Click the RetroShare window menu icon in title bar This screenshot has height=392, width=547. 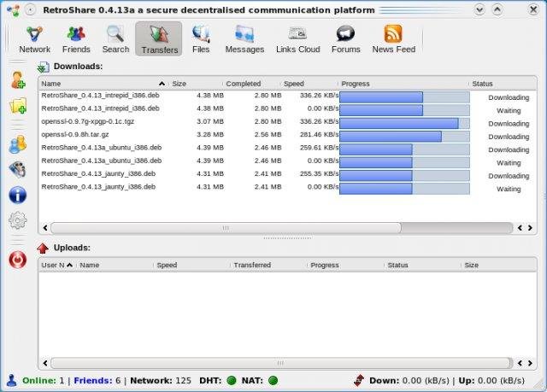coord(14,9)
